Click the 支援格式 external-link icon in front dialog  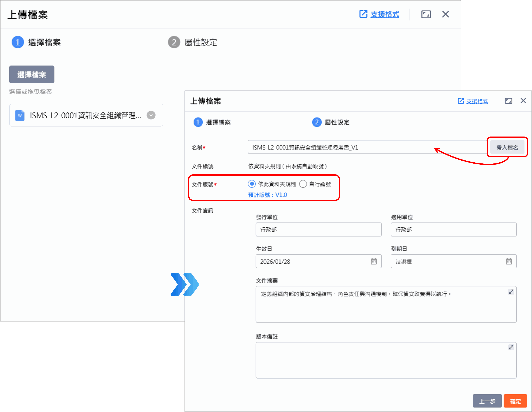tap(461, 101)
